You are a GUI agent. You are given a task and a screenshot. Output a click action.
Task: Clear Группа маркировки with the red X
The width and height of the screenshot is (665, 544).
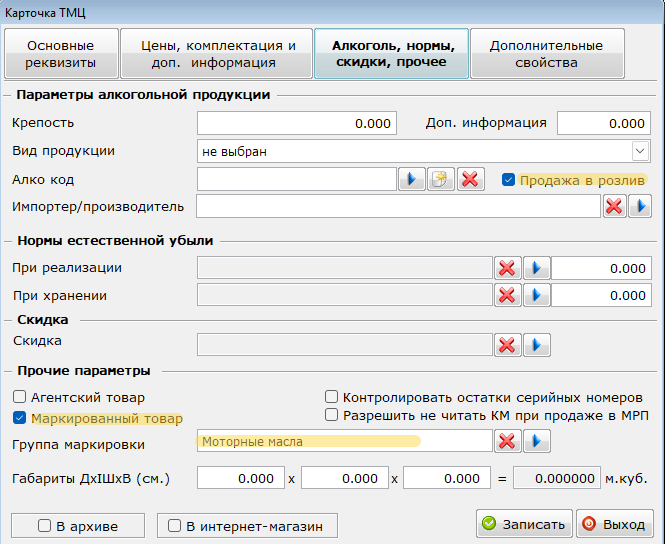508,441
